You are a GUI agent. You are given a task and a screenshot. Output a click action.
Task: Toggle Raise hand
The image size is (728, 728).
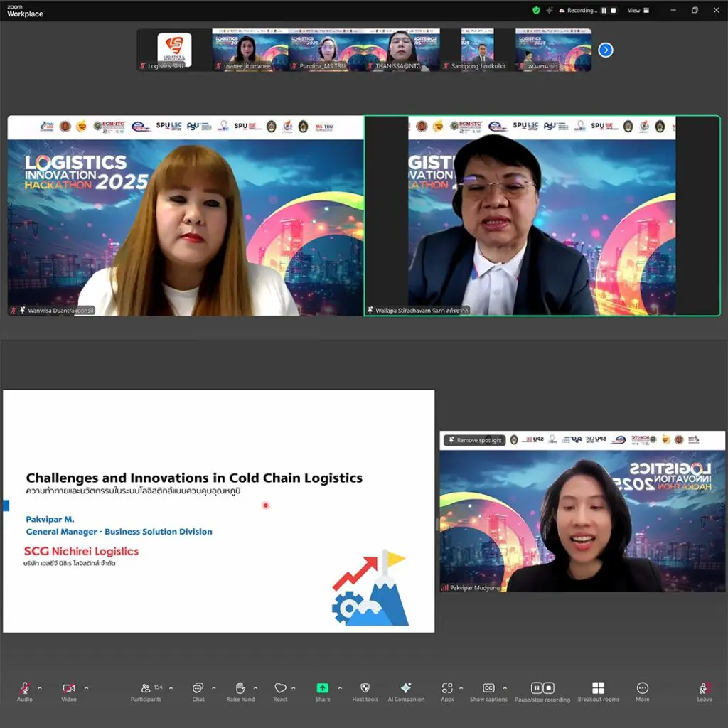[240, 692]
